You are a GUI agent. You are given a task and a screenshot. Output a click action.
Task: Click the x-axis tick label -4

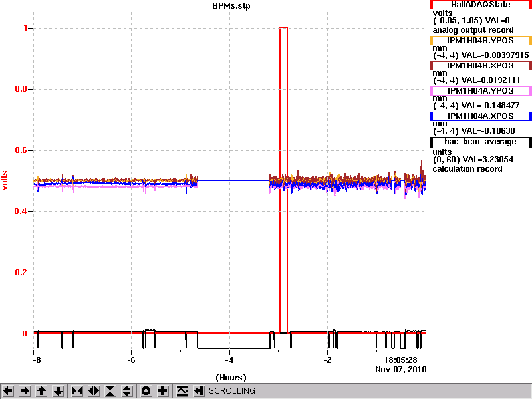point(229,360)
